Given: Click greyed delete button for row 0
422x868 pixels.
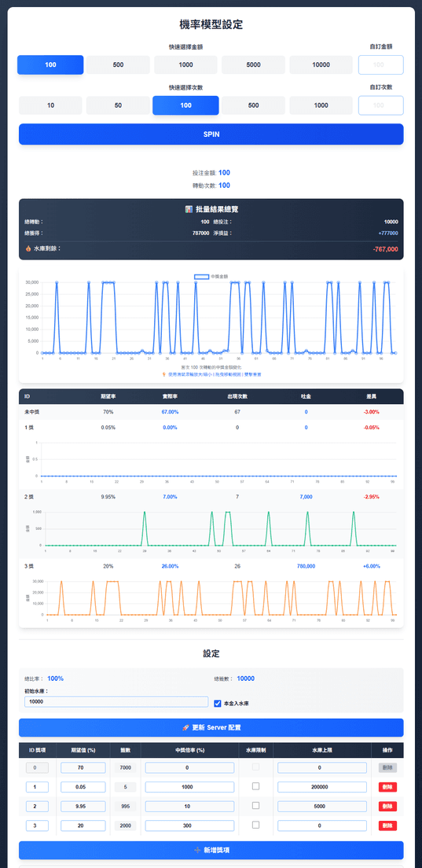Looking at the screenshot, I should [387, 768].
